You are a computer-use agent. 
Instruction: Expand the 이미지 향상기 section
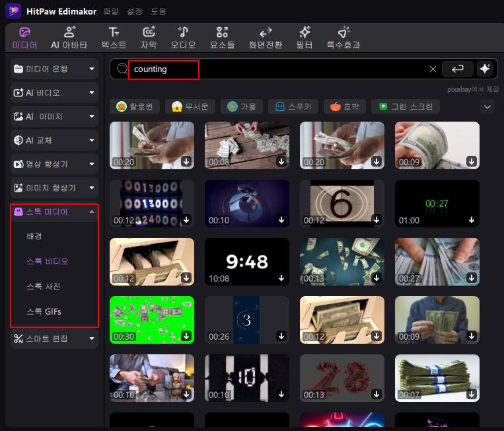click(54, 188)
